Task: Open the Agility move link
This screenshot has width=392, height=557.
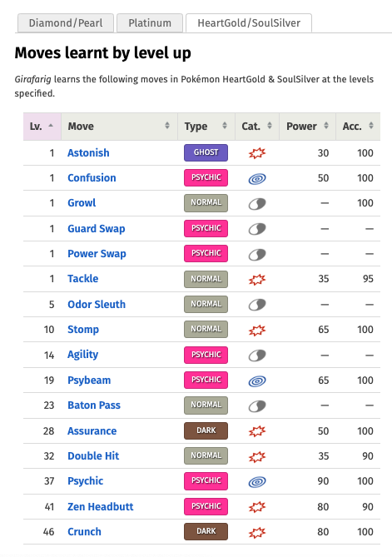Action: click(x=82, y=355)
